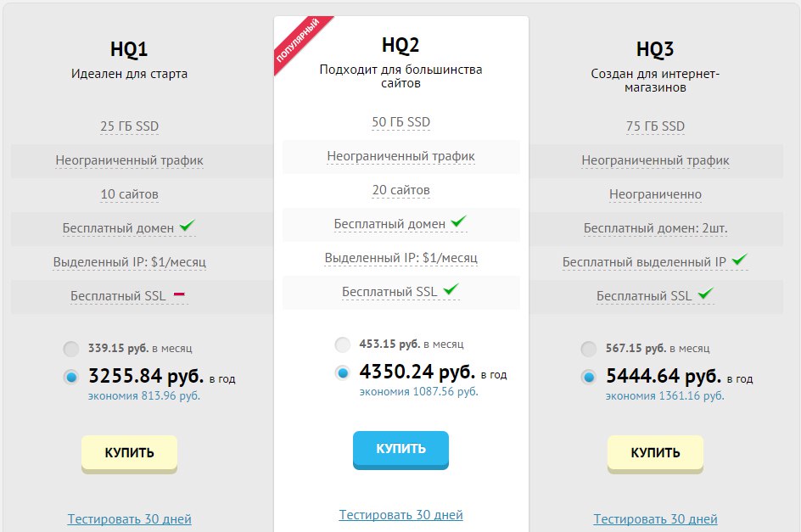
Task: Click the green checkmark next to HQ2 free SSL
Action: click(451, 290)
